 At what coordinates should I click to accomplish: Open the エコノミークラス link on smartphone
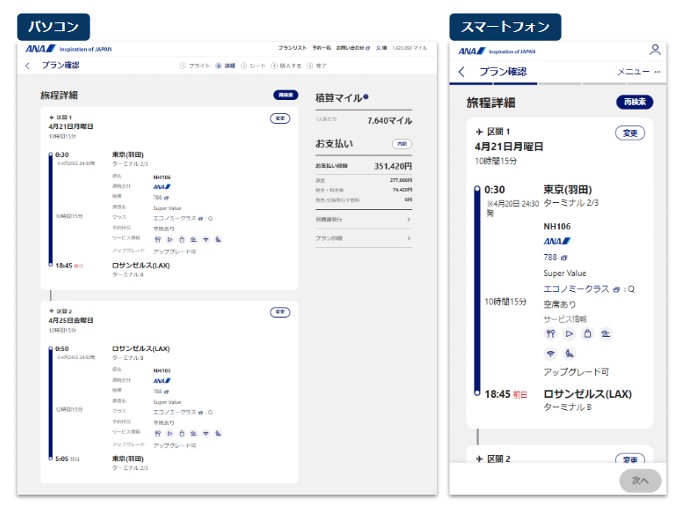pyautogui.click(x=582, y=289)
